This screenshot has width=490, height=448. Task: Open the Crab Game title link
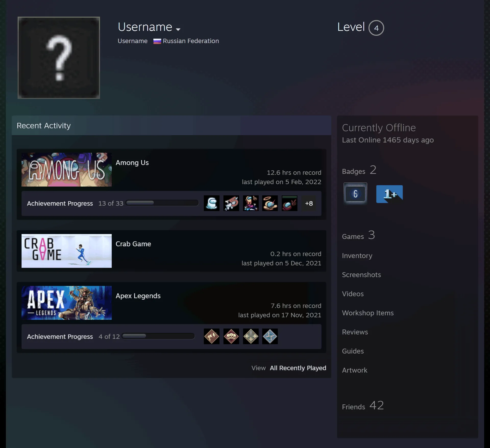tap(133, 244)
